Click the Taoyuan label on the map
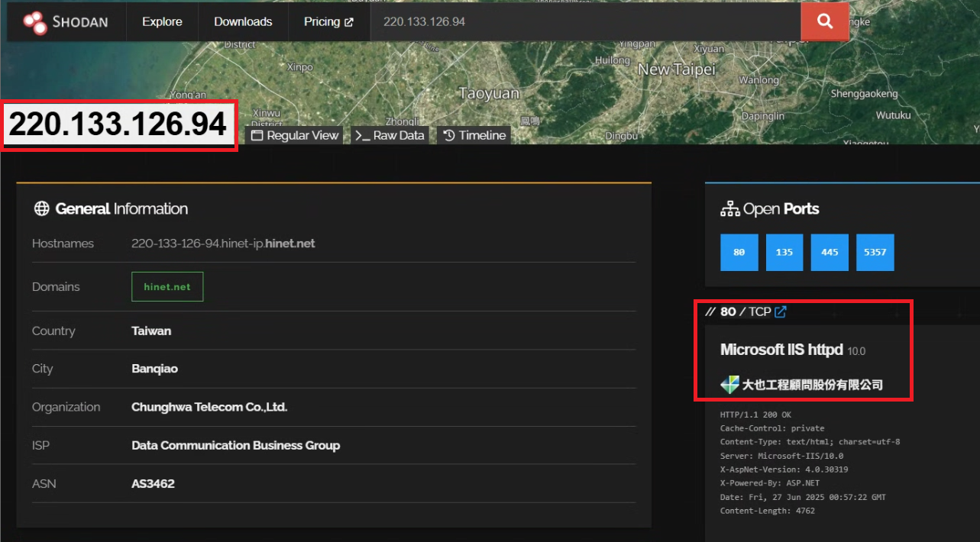The width and height of the screenshot is (980, 542). tap(489, 93)
